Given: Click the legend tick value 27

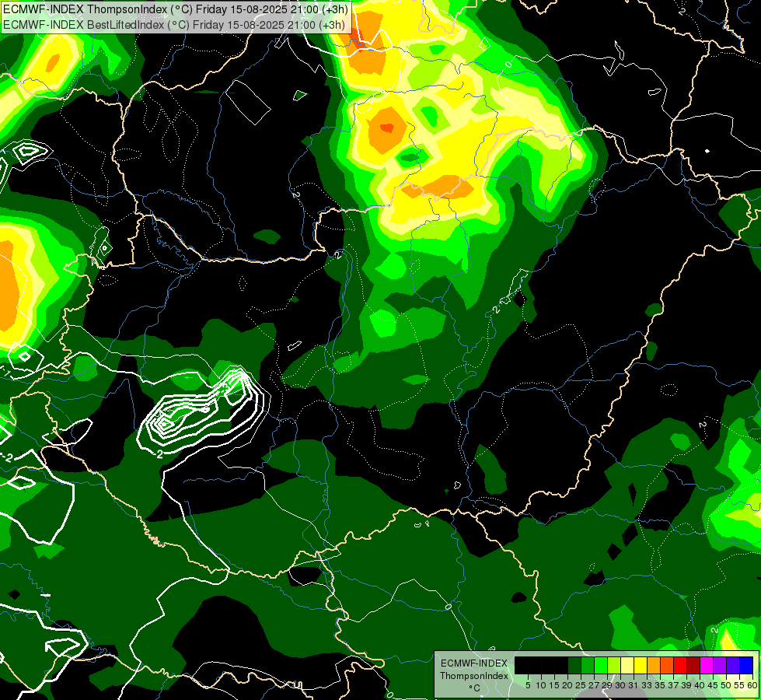Looking at the screenshot, I should coord(594,685).
